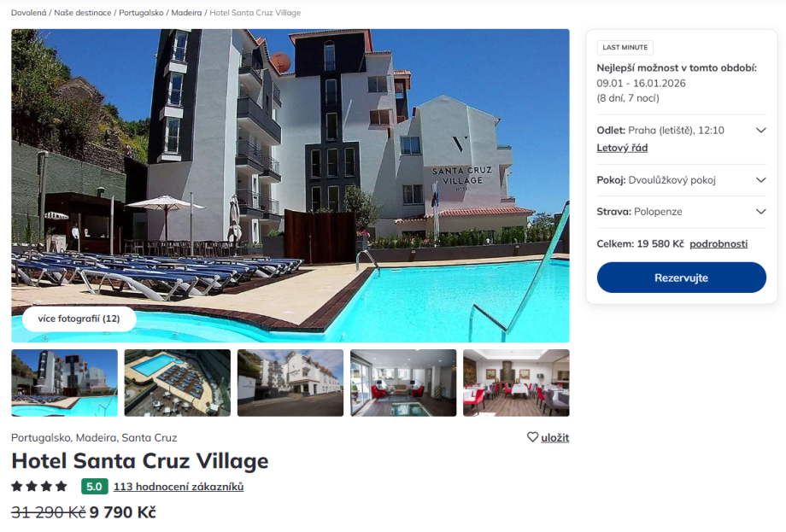Click the heart save icon
Viewport: 786px width, 532px height.
point(532,437)
